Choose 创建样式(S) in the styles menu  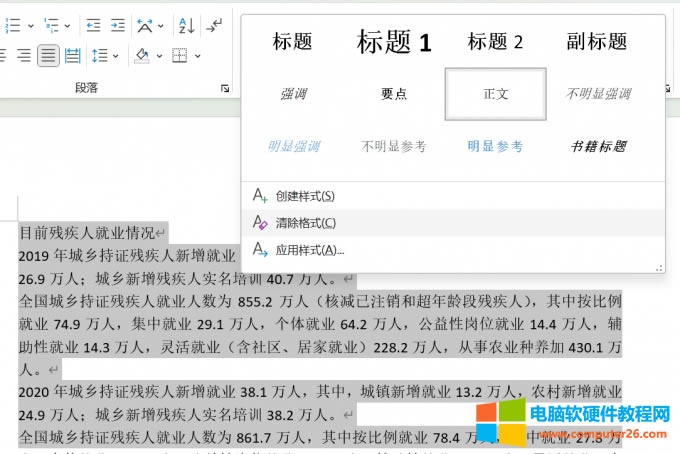tap(305, 196)
